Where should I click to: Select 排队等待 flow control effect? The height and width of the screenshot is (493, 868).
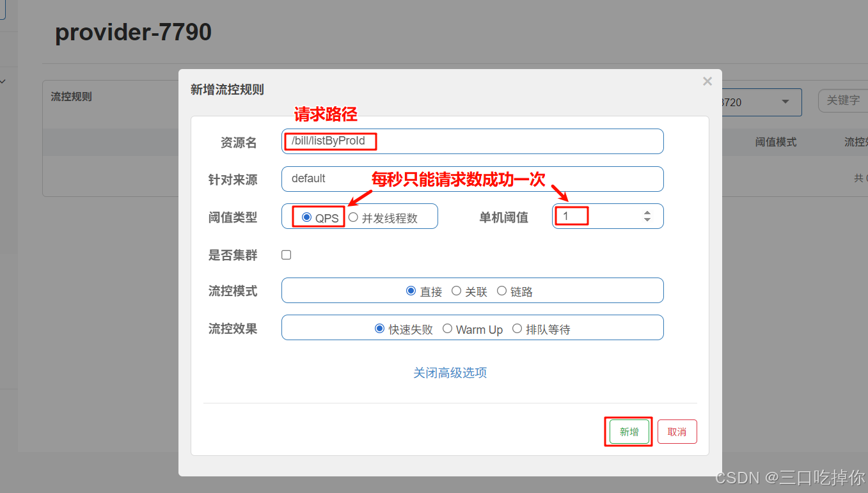(x=517, y=329)
